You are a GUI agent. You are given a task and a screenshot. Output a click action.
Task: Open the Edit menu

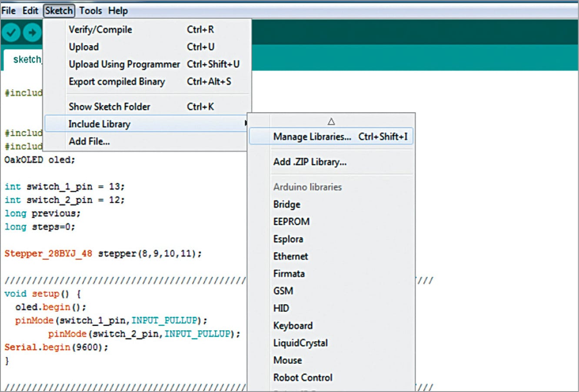tap(30, 10)
